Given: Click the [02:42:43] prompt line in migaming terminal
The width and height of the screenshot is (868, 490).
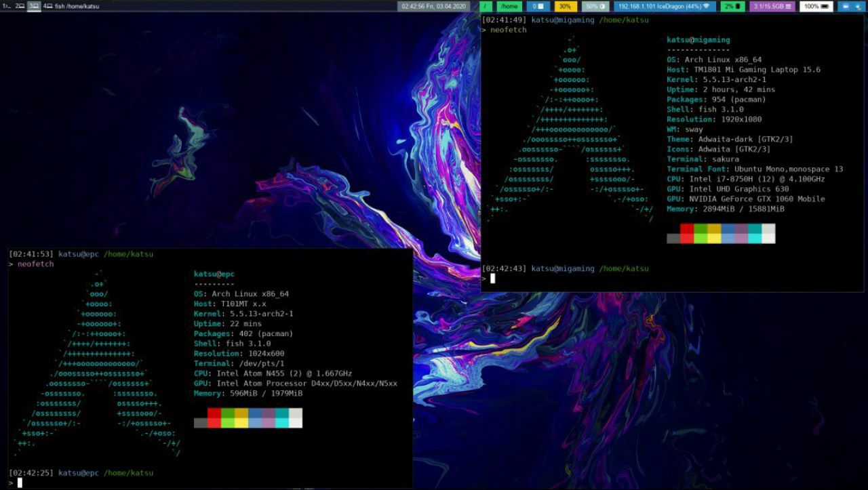Looking at the screenshot, I should click(x=566, y=269).
